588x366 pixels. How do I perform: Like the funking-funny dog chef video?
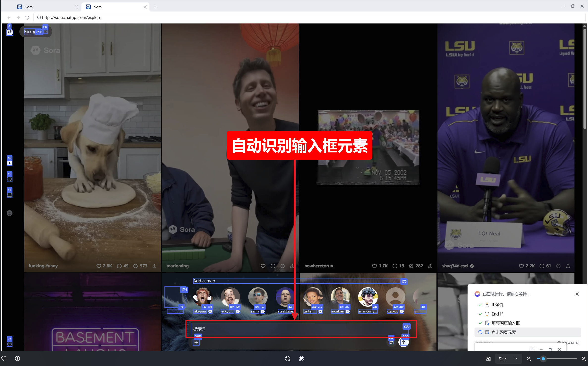tap(99, 266)
